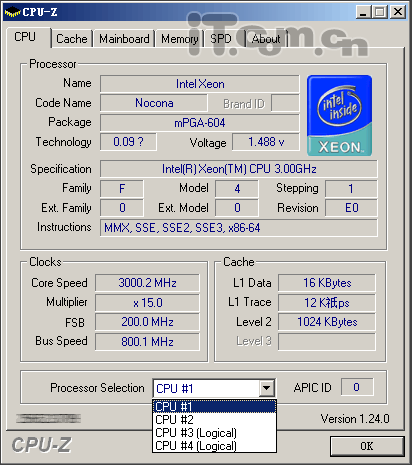Click the L1 Data value 16 KBytes
This screenshot has width=412, height=465.
tap(327, 283)
